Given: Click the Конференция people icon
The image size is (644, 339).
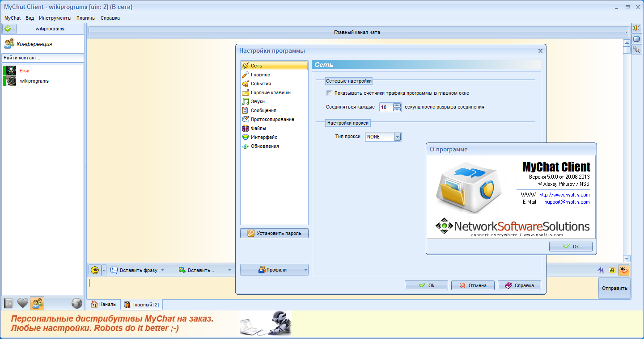Looking at the screenshot, I should [x=9, y=44].
